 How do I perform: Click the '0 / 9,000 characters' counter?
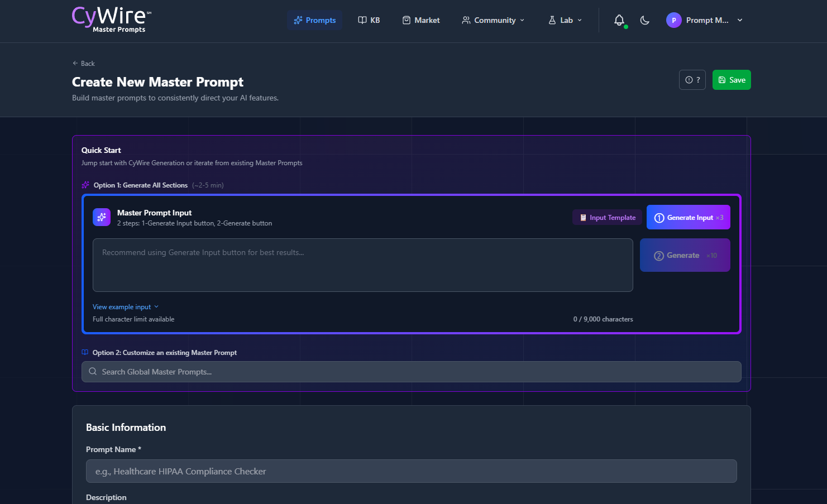tap(603, 319)
